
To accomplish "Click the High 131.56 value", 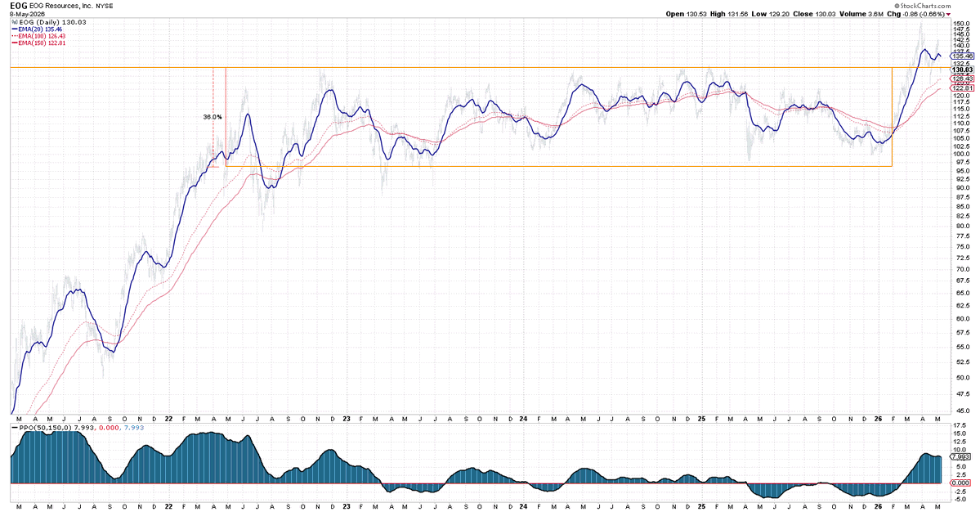I will (x=729, y=14).
